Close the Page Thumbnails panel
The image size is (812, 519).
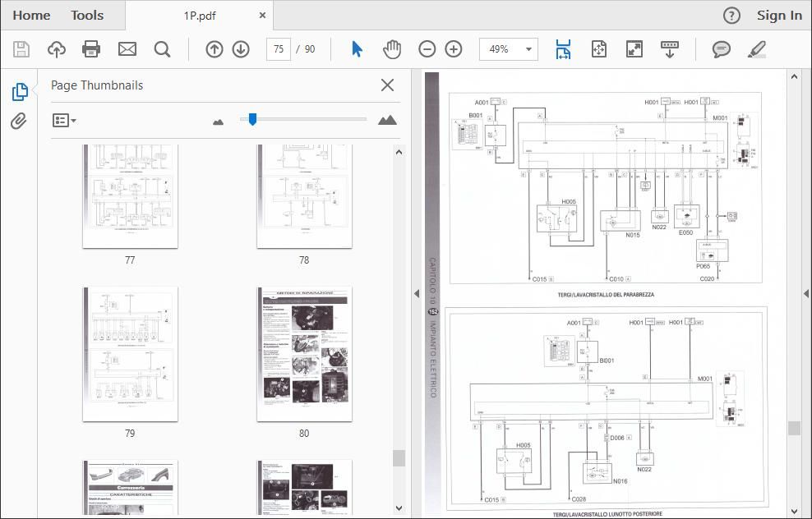387,85
